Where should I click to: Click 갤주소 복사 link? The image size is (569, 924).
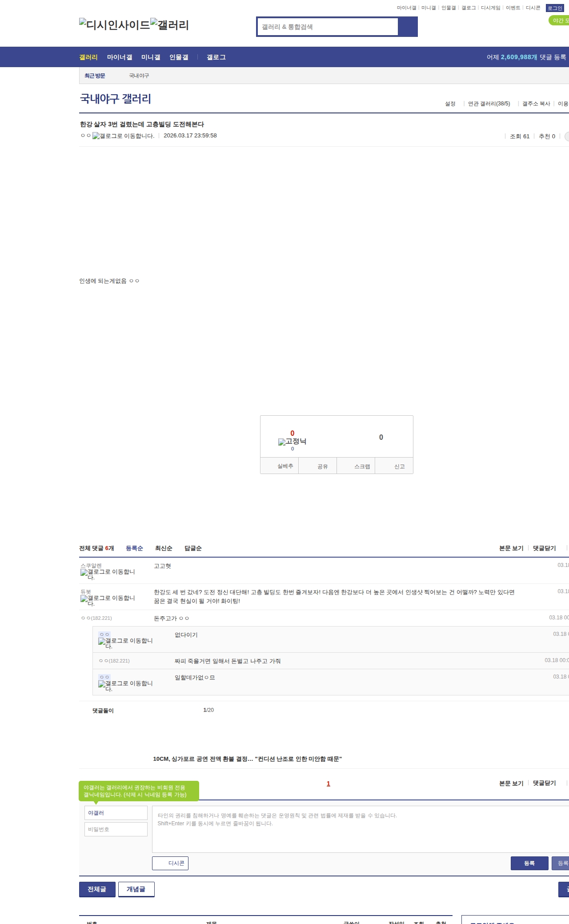(536, 104)
